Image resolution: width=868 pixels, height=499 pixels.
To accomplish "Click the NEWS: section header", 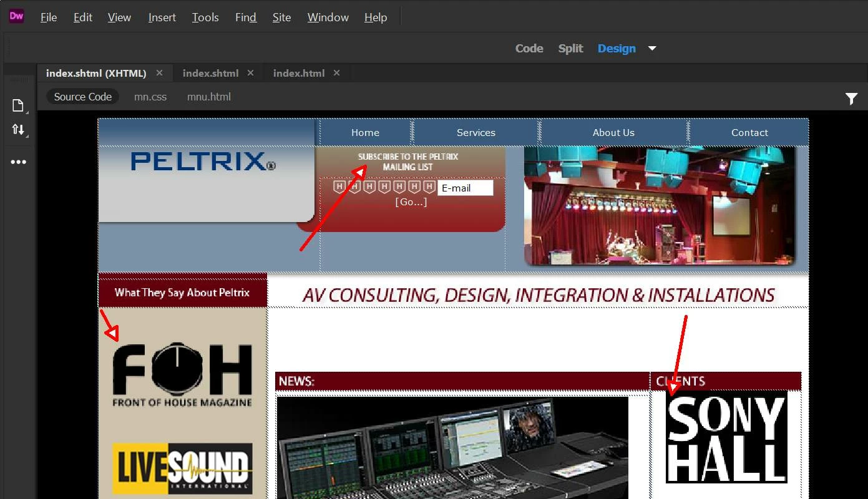I will pyautogui.click(x=462, y=381).
